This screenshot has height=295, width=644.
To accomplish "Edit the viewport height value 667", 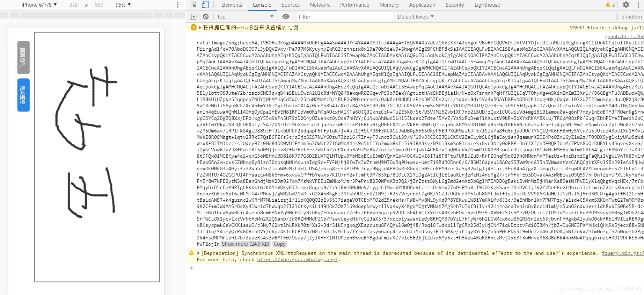I will click(x=99, y=5).
